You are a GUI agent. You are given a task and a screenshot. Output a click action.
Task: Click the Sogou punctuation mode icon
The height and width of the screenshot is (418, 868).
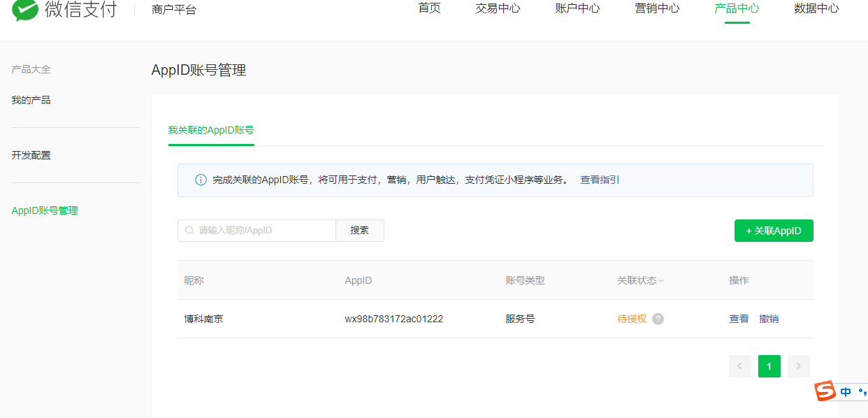pyautogui.click(x=862, y=392)
